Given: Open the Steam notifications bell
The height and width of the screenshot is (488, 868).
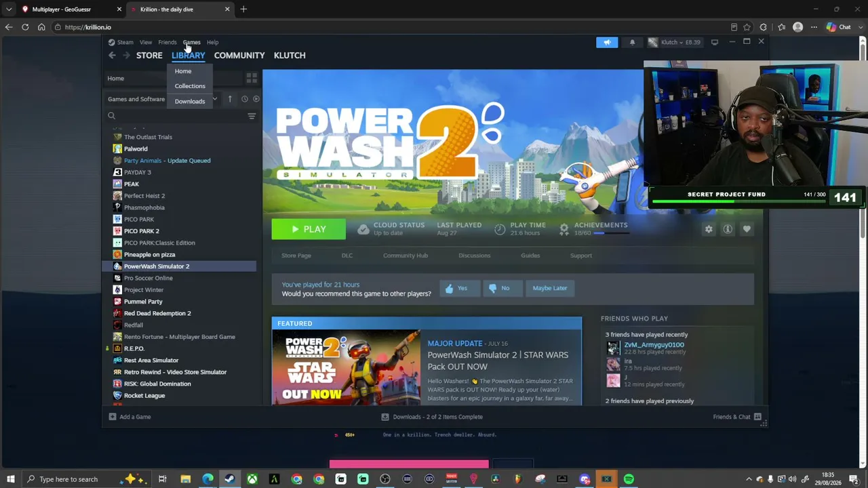Looking at the screenshot, I should (x=632, y=42).
